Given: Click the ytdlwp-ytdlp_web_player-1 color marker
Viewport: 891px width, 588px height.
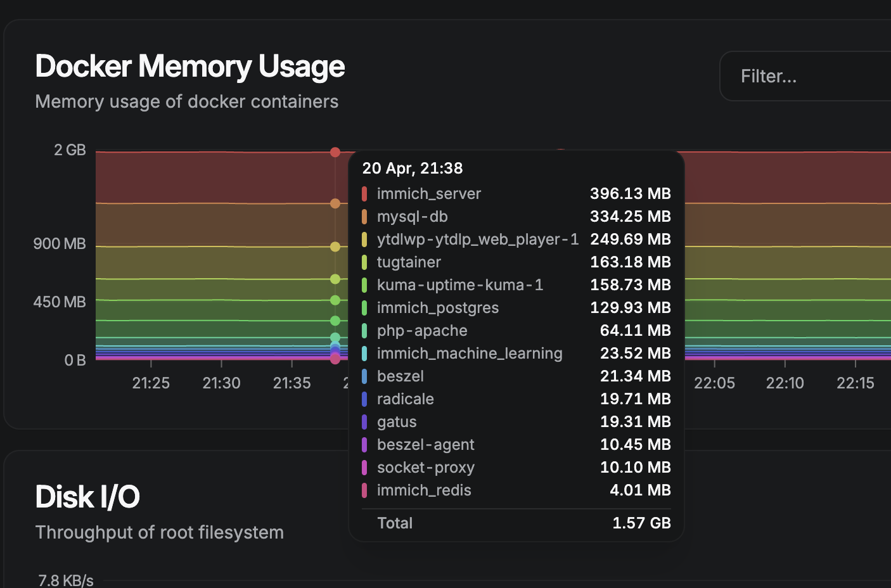Looking at the screenshot, I should click(x=365, y=239).
